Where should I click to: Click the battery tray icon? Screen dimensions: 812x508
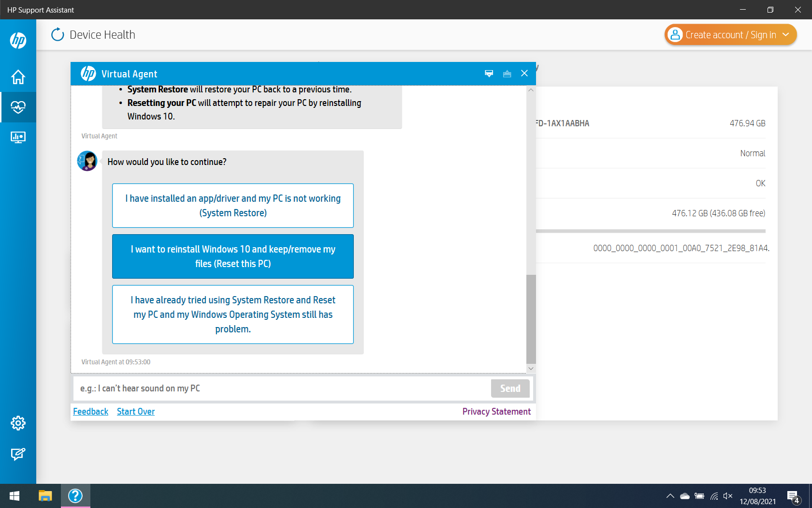coord(699,496)
